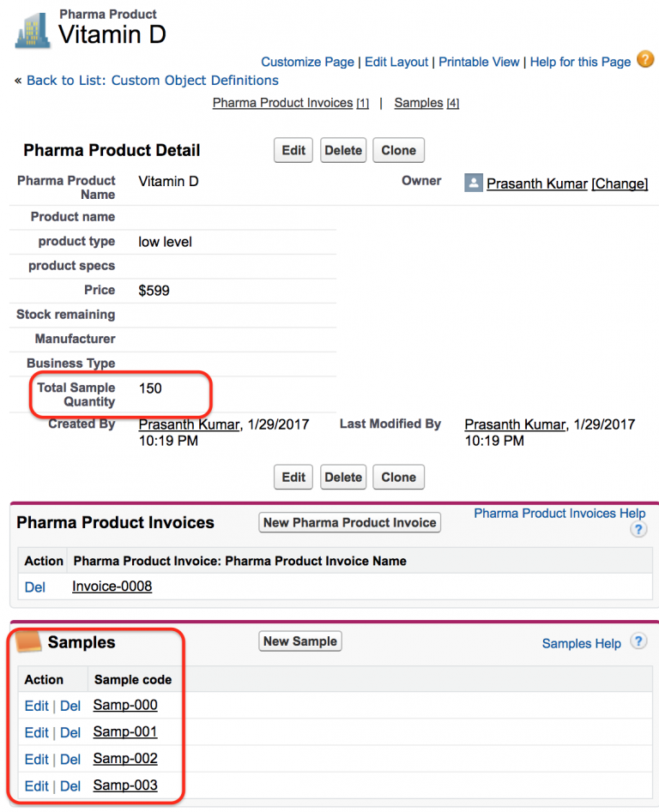This screenshot has width=659, height=812.
Task: Open the Printable View link
Action: [479, 62]
